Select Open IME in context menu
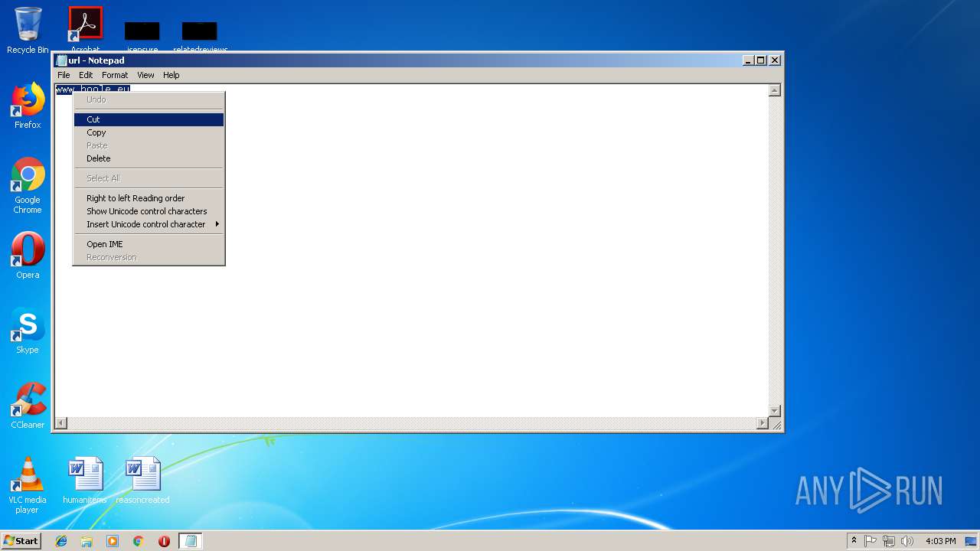The width and height of the screenshot is (980, 551). tap(149, 244)
